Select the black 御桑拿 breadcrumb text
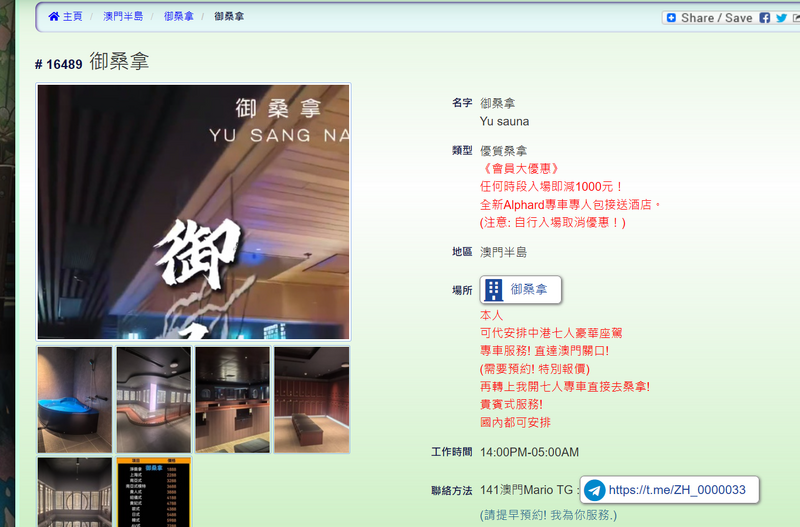Image resolution: width=800 pixels, height=527 pixels. point(229,16)
